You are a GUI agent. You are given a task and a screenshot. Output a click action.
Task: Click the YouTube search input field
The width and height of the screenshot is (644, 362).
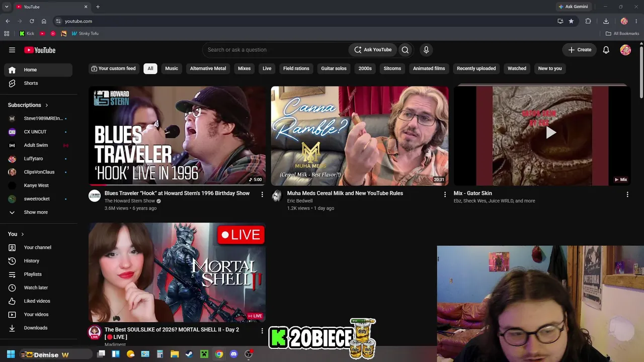coord(275,50)
